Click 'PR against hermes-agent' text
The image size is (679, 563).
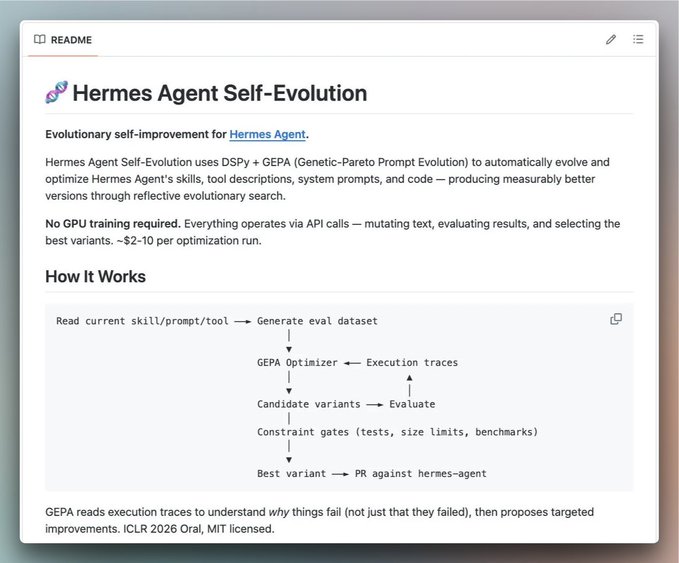pos(420,473)
